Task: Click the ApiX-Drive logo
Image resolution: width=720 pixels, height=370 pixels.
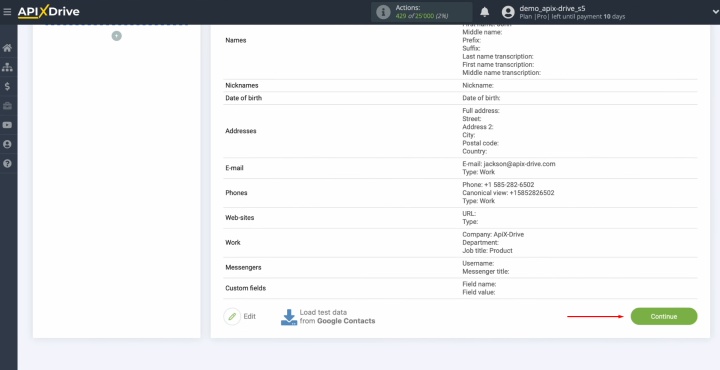Action: [48, 12]
